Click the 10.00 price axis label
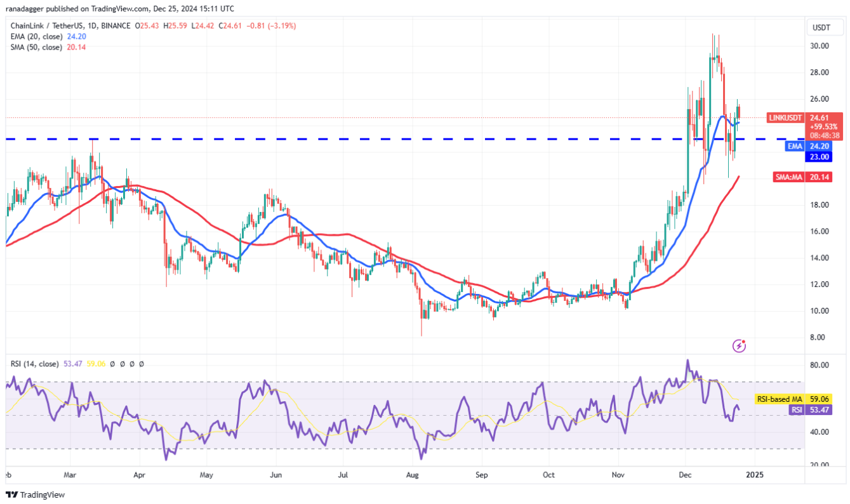This screenshot has height=504, width=850. tap(818, 311)
